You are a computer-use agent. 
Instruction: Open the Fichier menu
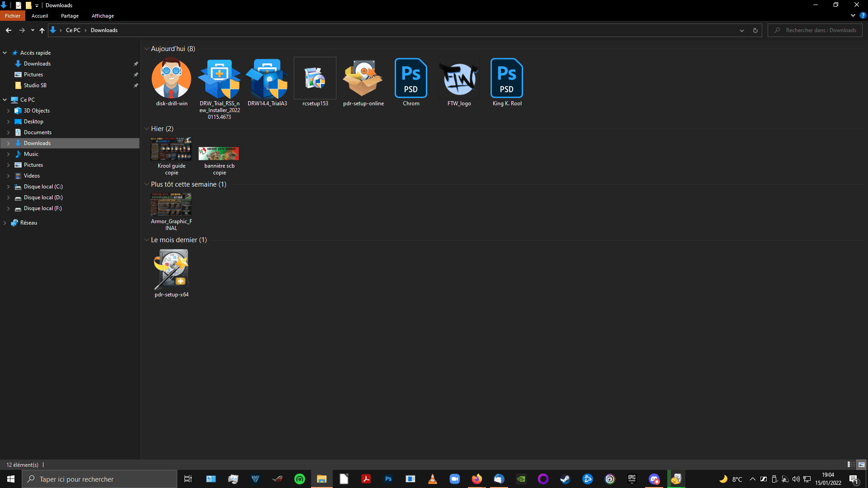[x=13, y=16]
